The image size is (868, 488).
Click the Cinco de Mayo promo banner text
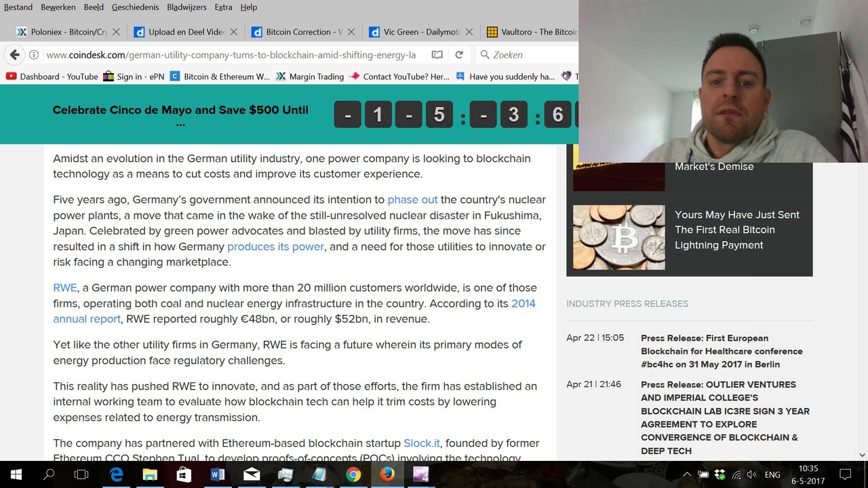pos(180,116)
